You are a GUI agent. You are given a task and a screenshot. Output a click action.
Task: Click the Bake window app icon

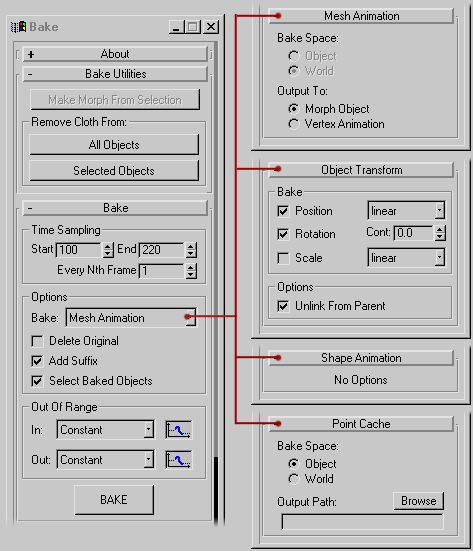point(18,27)
